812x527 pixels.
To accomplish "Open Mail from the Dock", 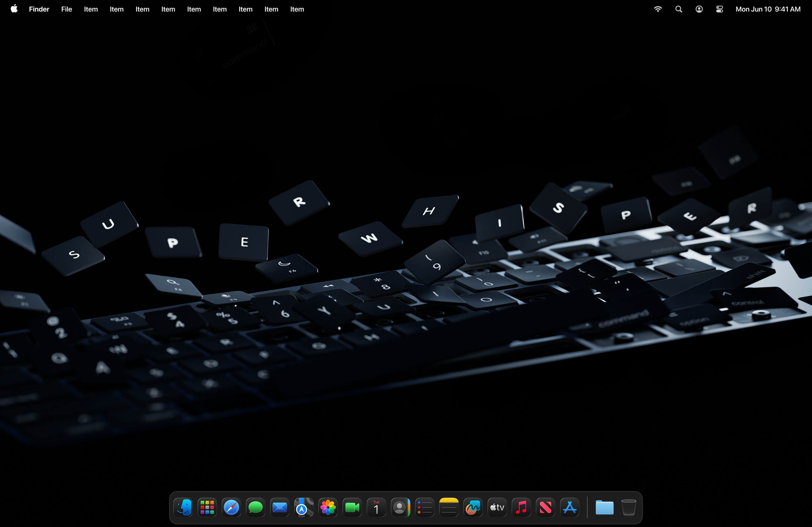I will tap(280, 508).
